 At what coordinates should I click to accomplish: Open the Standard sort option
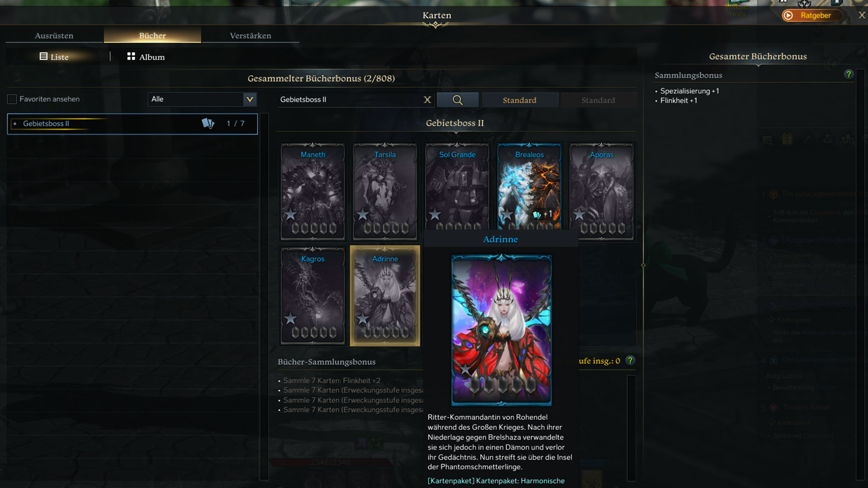point(520,100)
